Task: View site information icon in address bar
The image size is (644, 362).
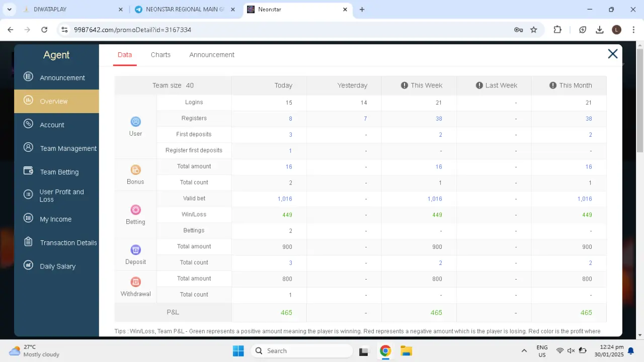Action: pos(64,30)
